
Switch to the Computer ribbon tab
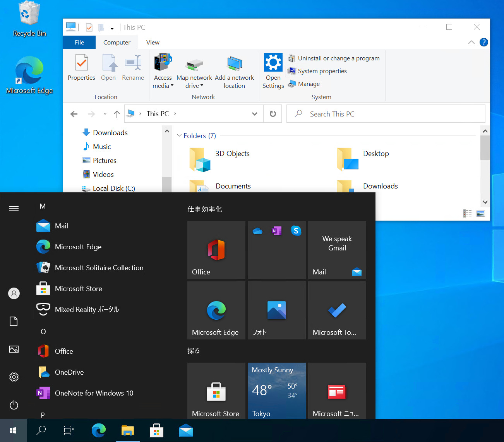(x=117, y=43)
